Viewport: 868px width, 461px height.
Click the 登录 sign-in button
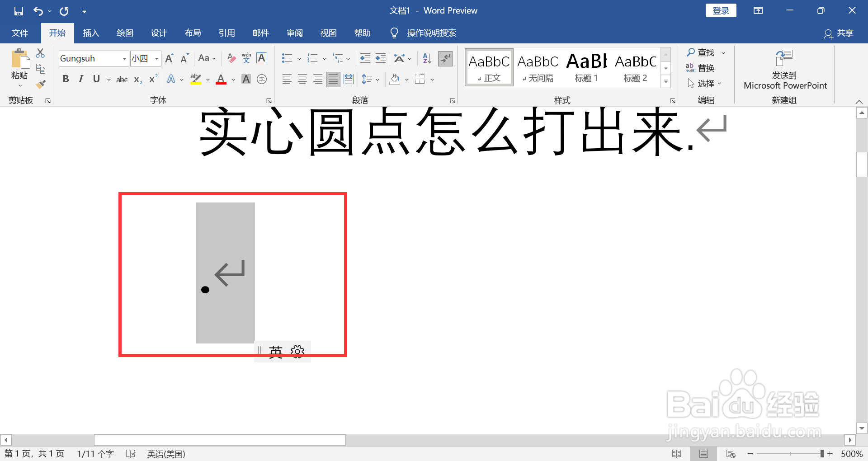(x=721, y=10)
